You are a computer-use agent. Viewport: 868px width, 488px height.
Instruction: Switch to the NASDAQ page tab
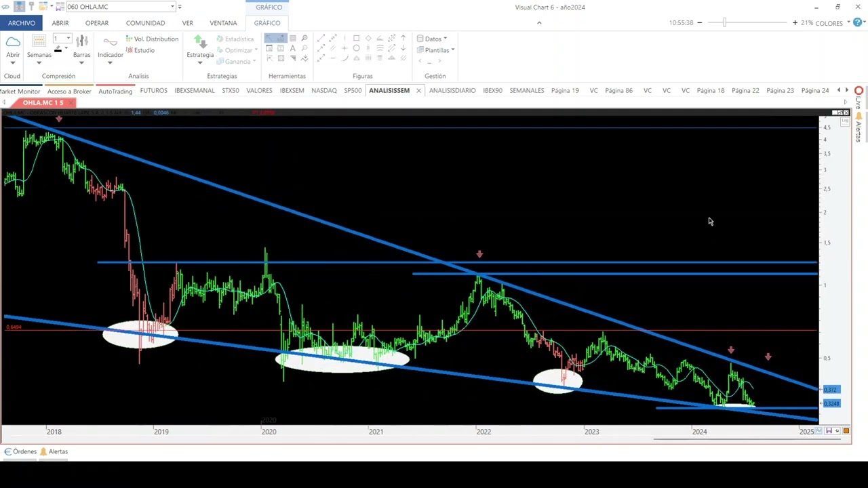(324, 90)
